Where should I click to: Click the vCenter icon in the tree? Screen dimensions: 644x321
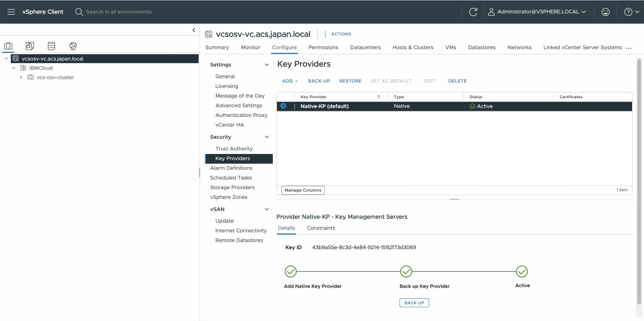point(16,58)
